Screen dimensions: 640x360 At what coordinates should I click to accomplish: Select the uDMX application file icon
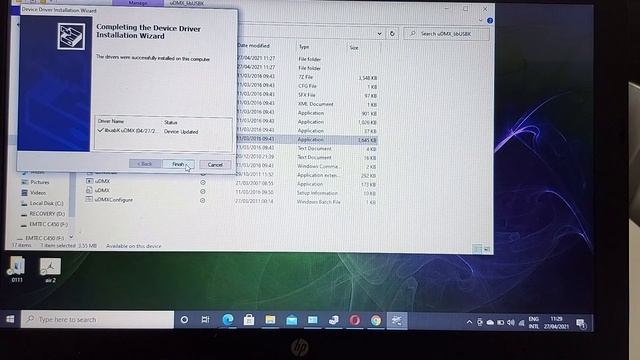pos(89,180)
